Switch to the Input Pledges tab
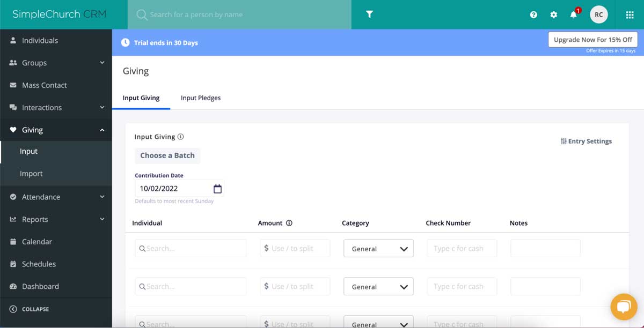 click(200, 98)
